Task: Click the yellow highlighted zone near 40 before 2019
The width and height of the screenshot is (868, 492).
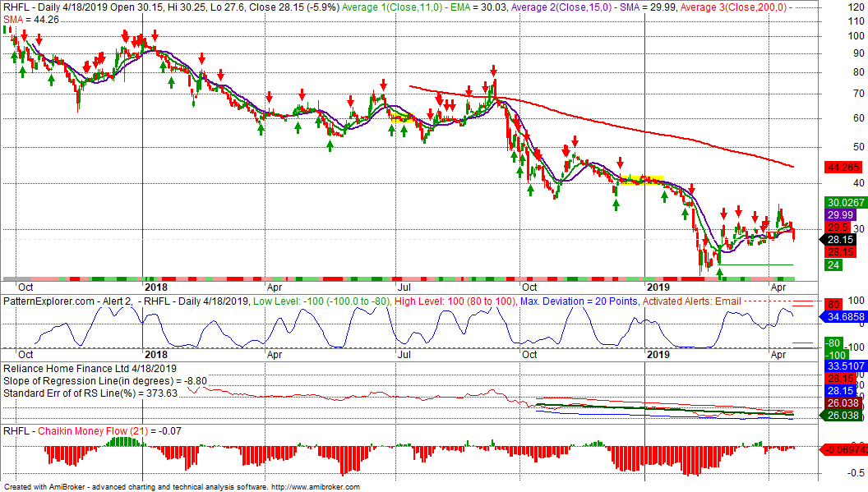Action: pos(641,180)
